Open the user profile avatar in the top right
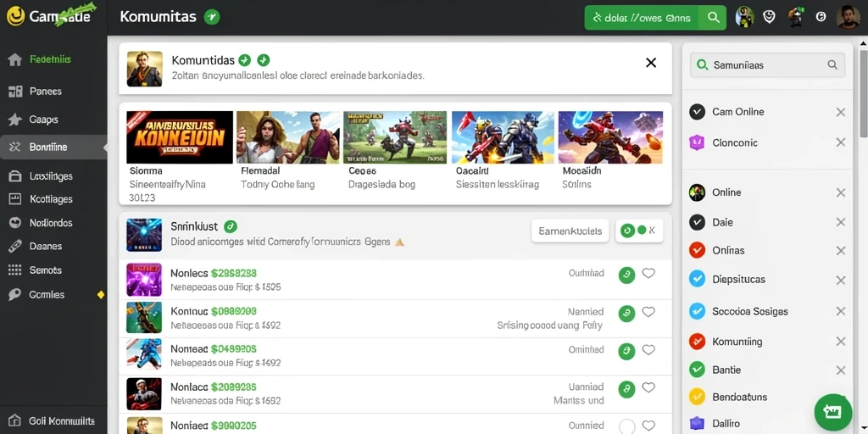 [x=848, y=17]
